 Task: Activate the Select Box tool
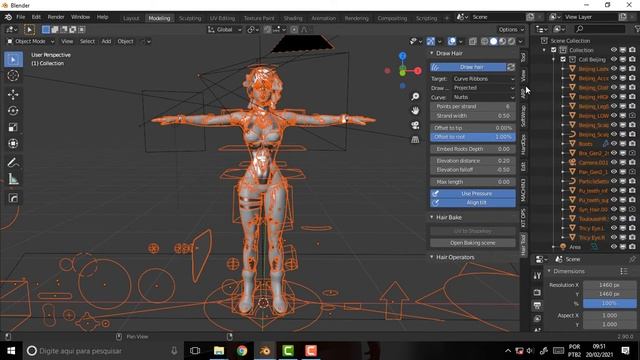[13, 60]
